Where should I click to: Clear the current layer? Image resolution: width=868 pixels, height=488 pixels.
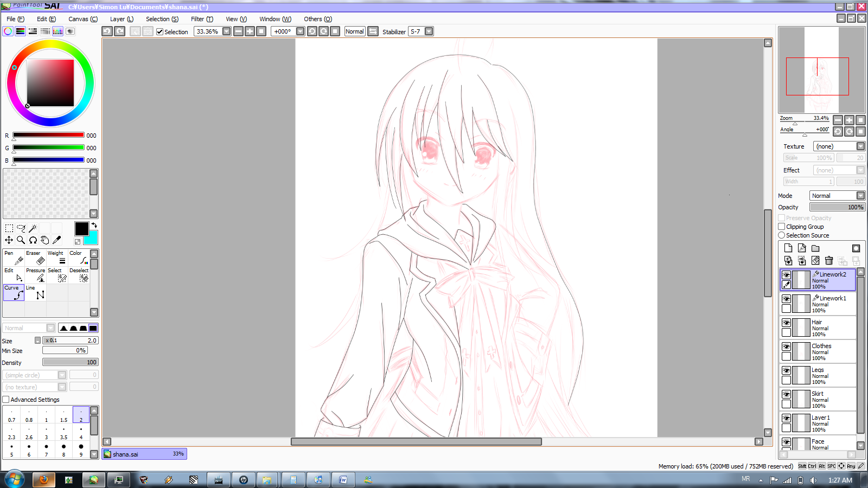click(x=815, y=261)
